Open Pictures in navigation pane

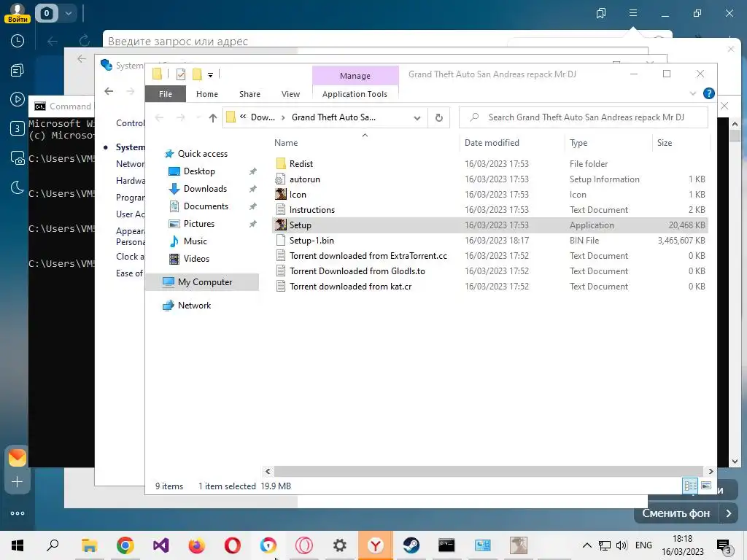(198, 224)
